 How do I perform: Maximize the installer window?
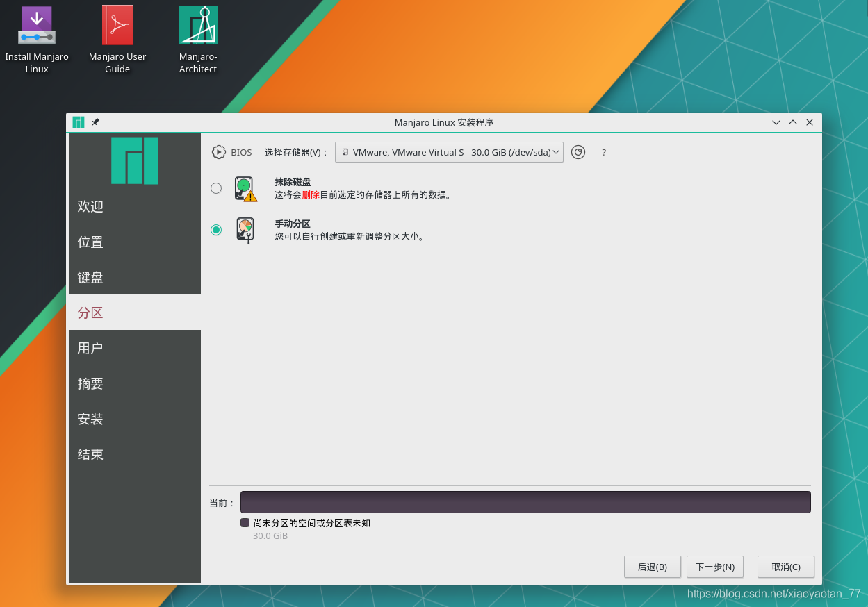(x=793, y=122)
